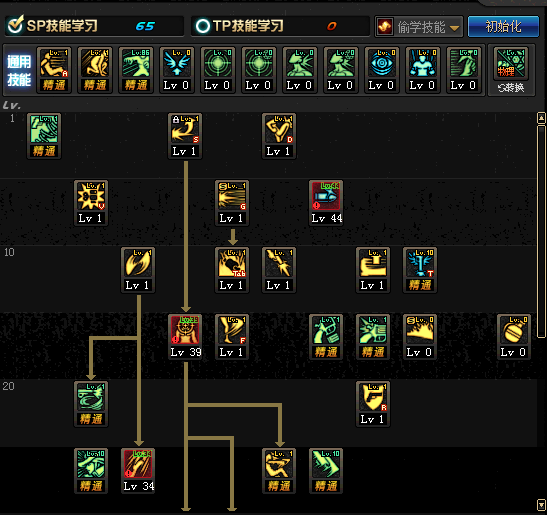The image size is (547, 515).
Task: Click the skill tree scrollbar thumb
Action: coord(541,232)
